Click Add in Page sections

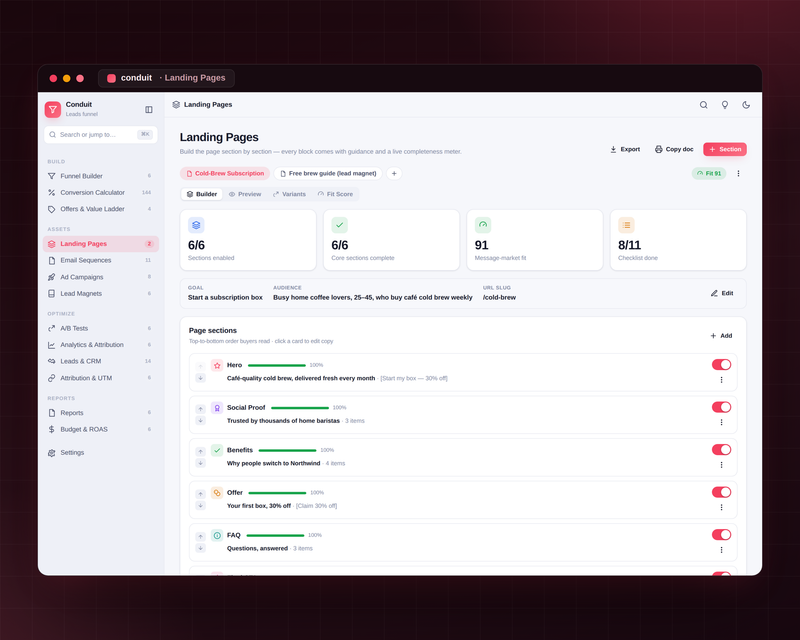721,336
